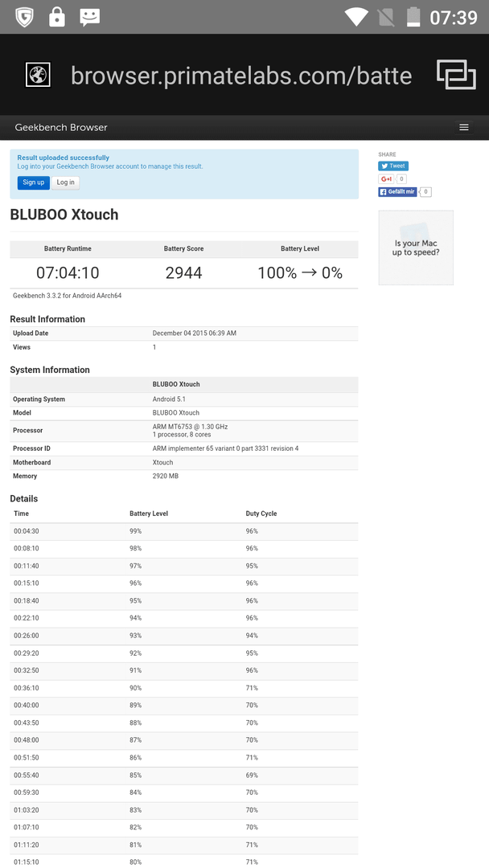Click the BLUBOO Xtouch page heading
This screenshot has width=489, height=868.
64,215
